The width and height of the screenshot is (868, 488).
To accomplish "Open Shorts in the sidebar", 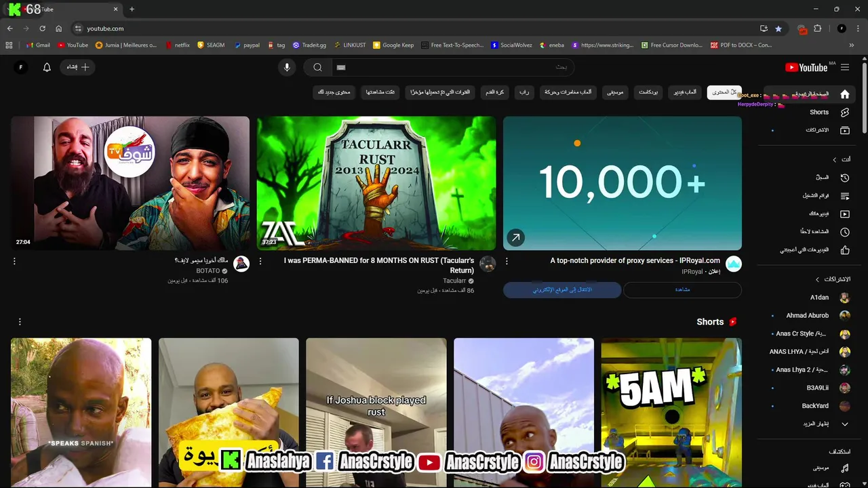I will click(x=809, y=112).
